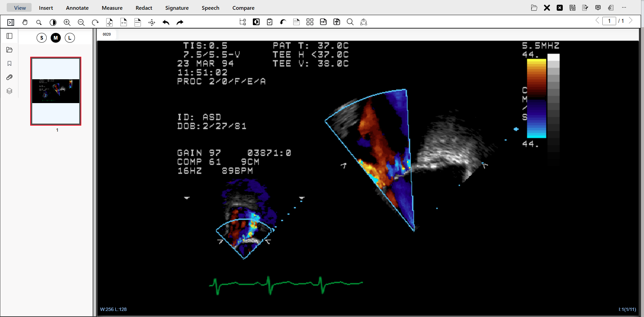Viewport: 644px width, 317px height.
Task: Toggle the left sidebar panel
Action: [9, 36]
